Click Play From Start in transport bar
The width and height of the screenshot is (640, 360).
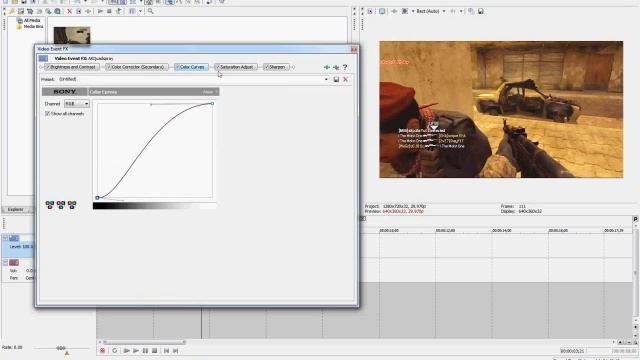click(127, 351)
